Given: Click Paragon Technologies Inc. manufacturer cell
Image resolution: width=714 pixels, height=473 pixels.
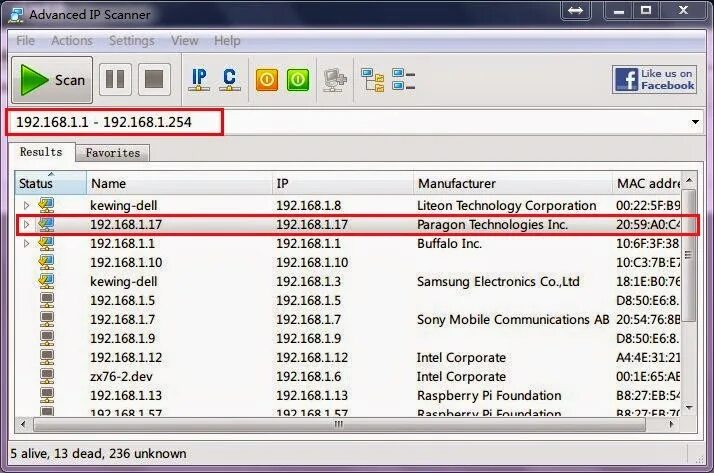Looking at the screenshot, I should pyautogui.click(x=492, y=225).
